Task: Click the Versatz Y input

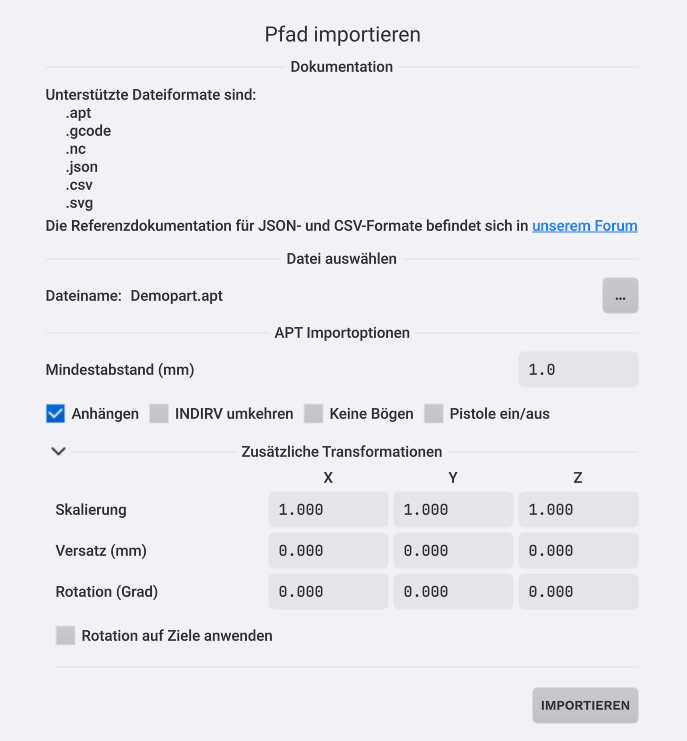Action: tap(453, 551)
